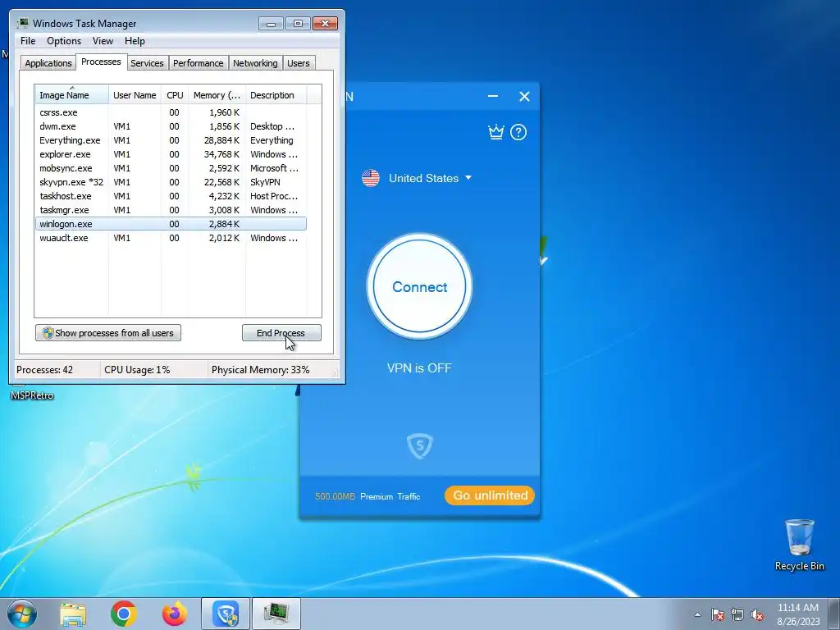The image size is (840, 630).
Task: Click the VPN is OFF status text
Action: coord(419,368)
